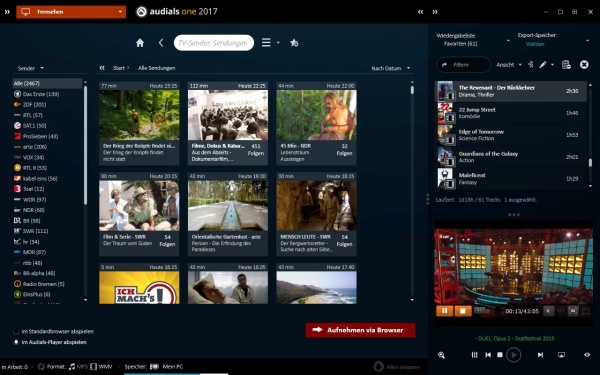Collapse side panel with double-left arrows in title bar
Viewport: 600px width, 375px height.
(421, 12)
